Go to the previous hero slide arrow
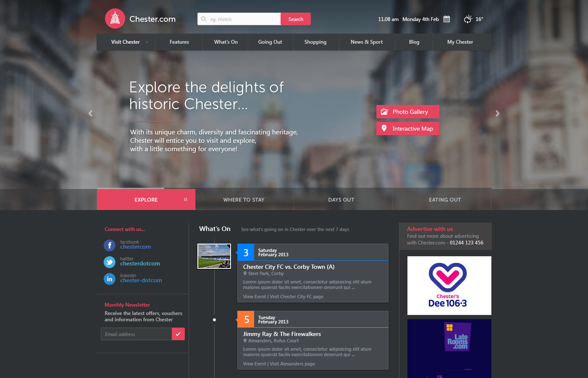The image size is (588, 378). 90,113
